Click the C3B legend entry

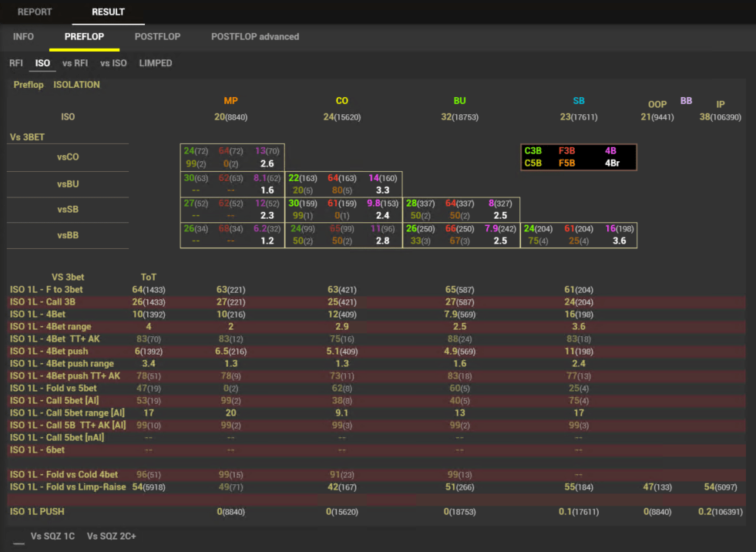pyautogui.click(x=533, y=150)
